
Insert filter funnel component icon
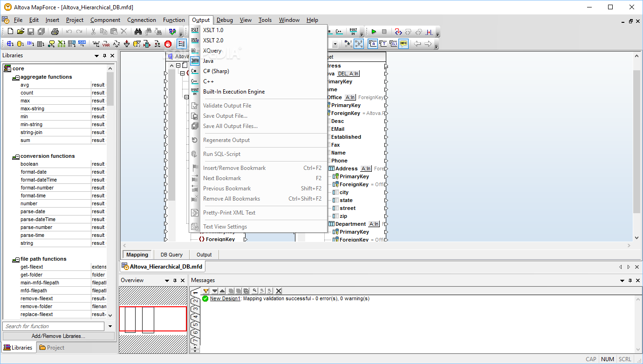coord(127,44)
